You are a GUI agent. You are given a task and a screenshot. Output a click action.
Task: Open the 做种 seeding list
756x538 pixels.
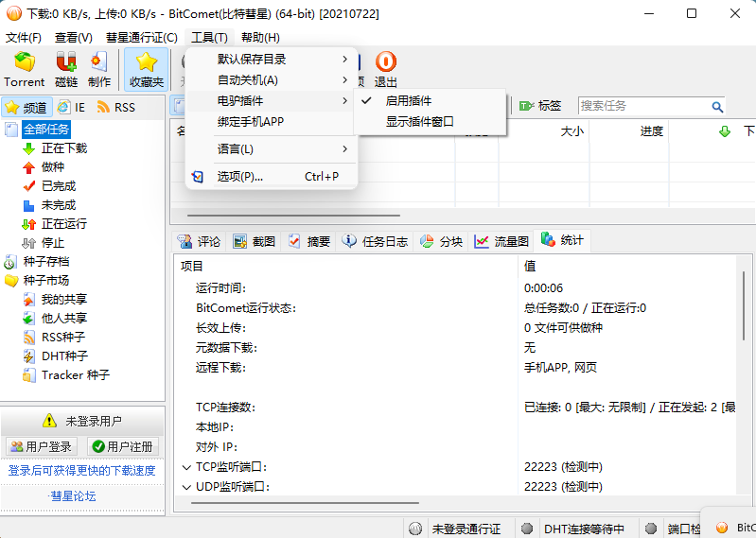coord(53,167)
